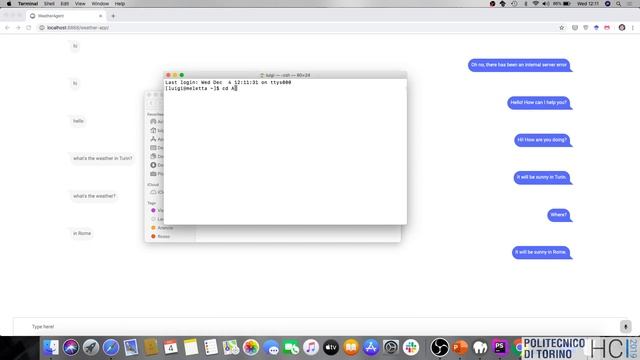Image resolution: width=640 pixels, height=360 pixels.
Task: Close the WeatherAgent tab
Action: click(100, 16)
